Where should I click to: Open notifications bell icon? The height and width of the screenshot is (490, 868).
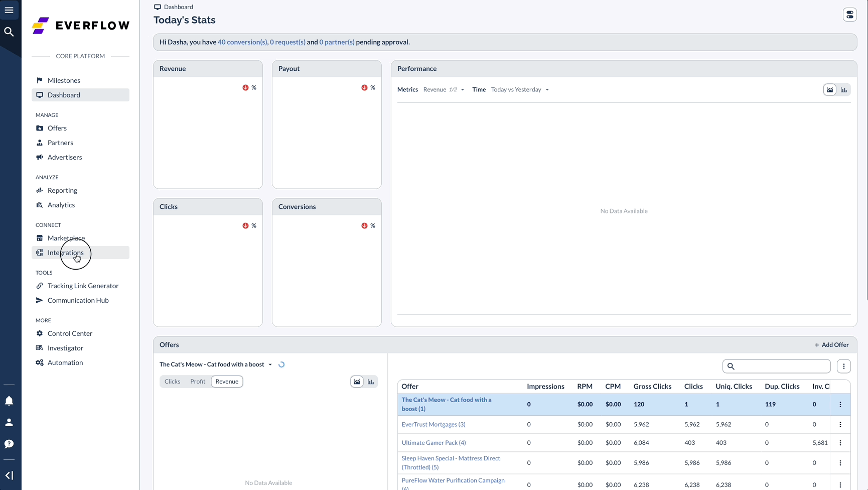[x=9, y=401]
